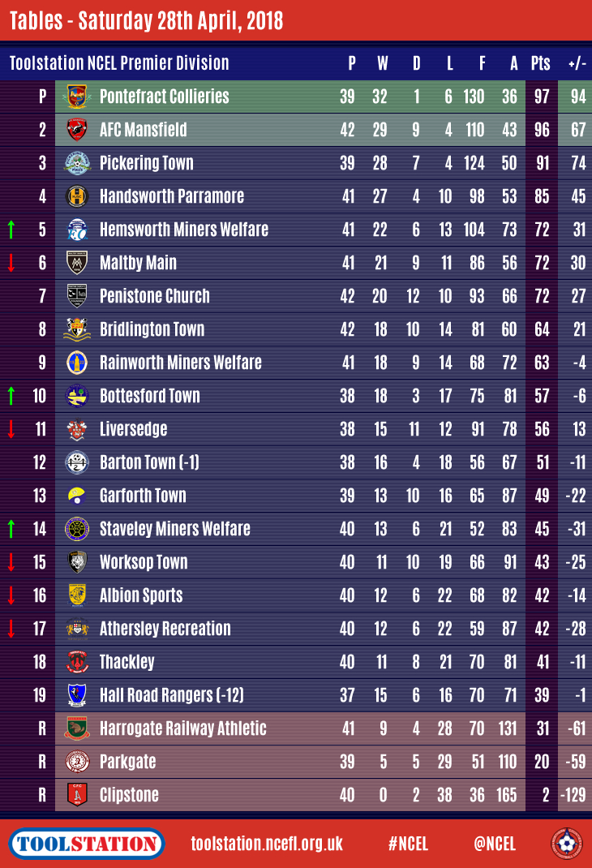Click the Pickering Town team name
The width and height of the screenshot is (592, 868).
click(146, 163)
